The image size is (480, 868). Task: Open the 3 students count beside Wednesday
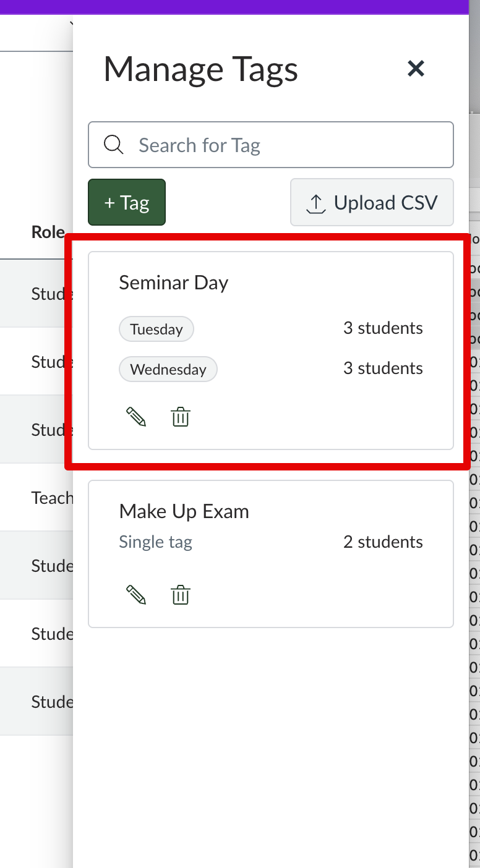383,368
